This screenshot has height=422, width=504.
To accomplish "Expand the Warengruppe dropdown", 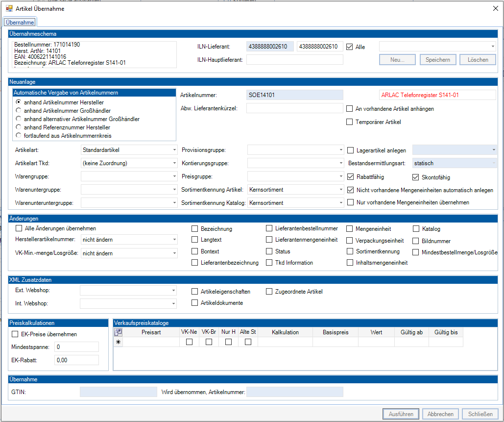I will coord(129,175).
